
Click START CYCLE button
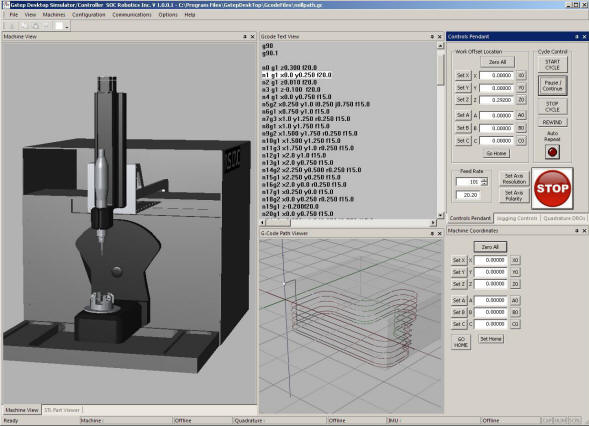(x=552, y=65)
